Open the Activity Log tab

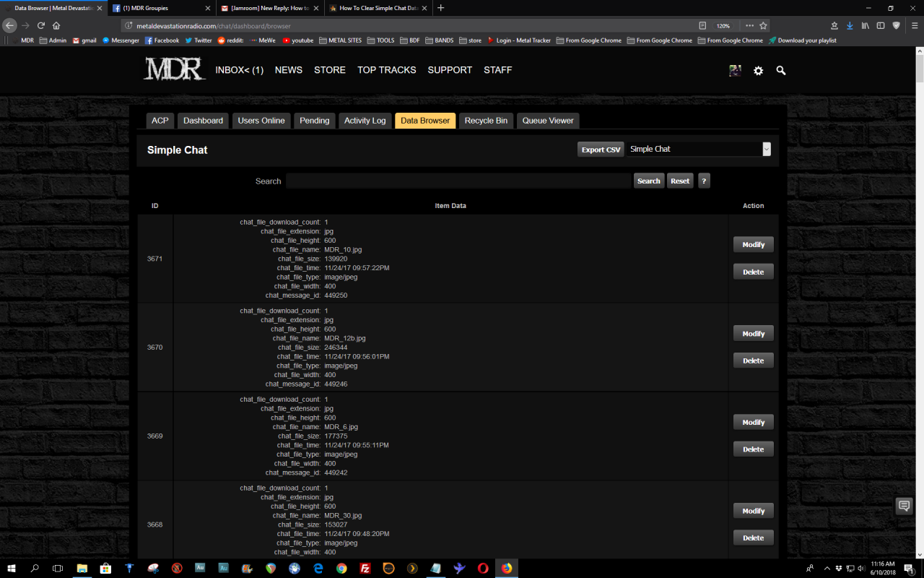[x=365, y=121]
